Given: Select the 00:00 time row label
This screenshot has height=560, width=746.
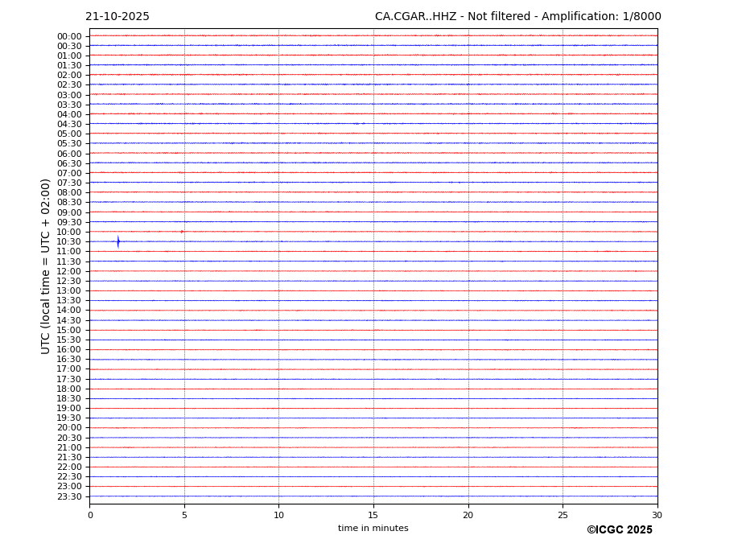Looking at the screenshot, I should pyautogui.click(x=69, y=36).
